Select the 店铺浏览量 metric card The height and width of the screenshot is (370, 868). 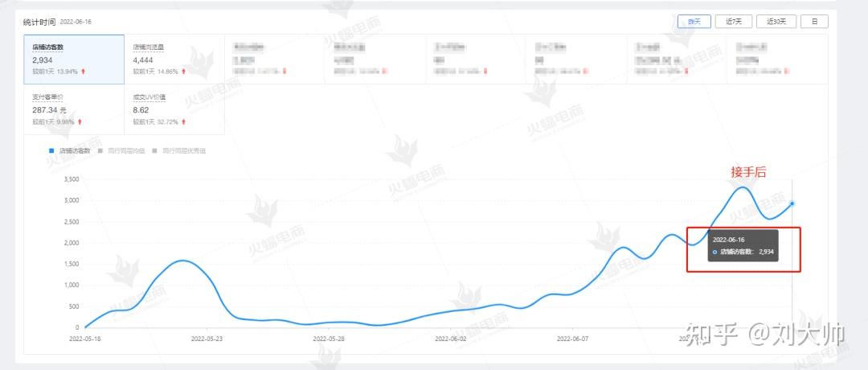(x=174, y=59)
